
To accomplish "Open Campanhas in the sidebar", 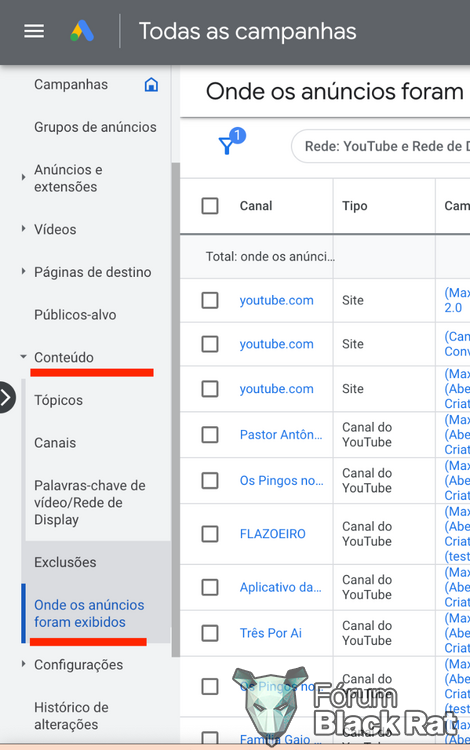I will click(x=71, y=85).
